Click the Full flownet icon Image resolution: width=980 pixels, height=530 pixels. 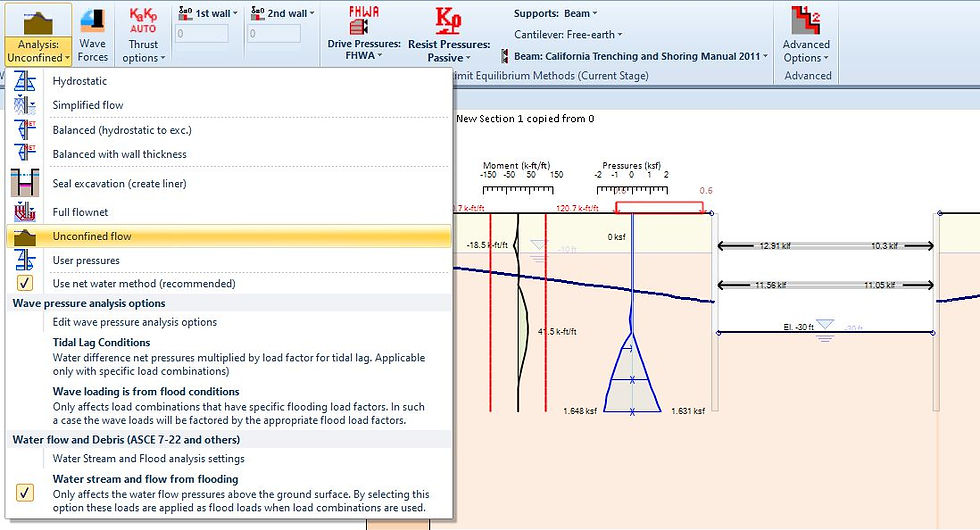point(25,212)
